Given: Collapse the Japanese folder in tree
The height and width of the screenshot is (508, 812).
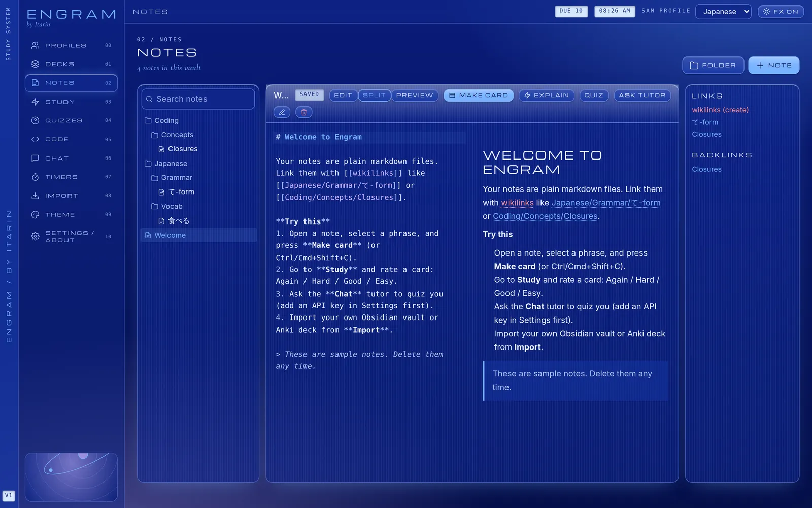Looking at the screenshot, I should 198,164.
